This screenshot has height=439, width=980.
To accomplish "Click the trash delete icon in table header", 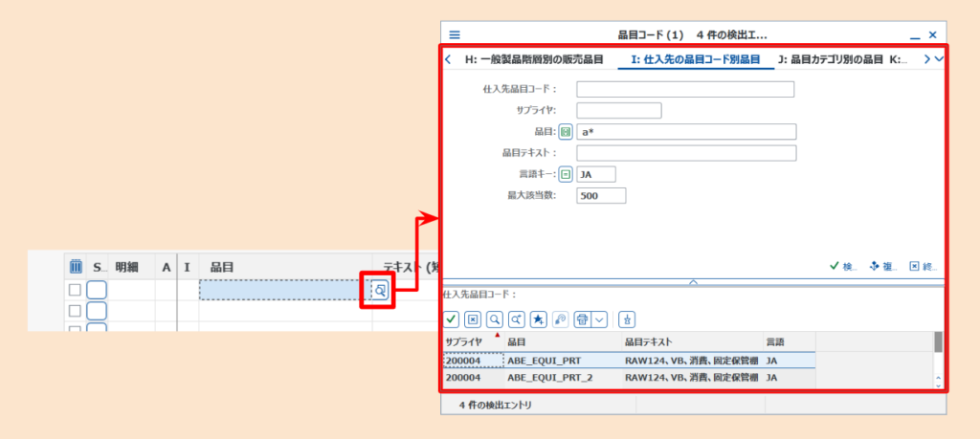I will pyautogui.click(x=75, y=267).
